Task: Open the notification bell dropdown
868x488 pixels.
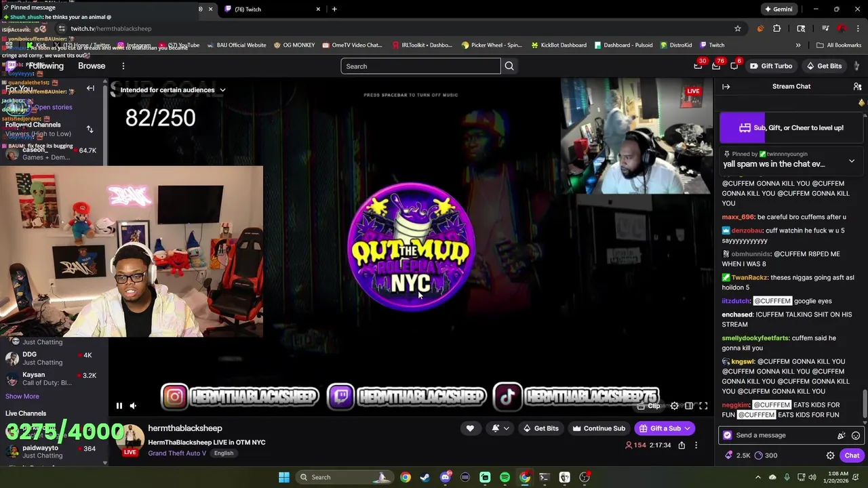Action: click(500, 428)
